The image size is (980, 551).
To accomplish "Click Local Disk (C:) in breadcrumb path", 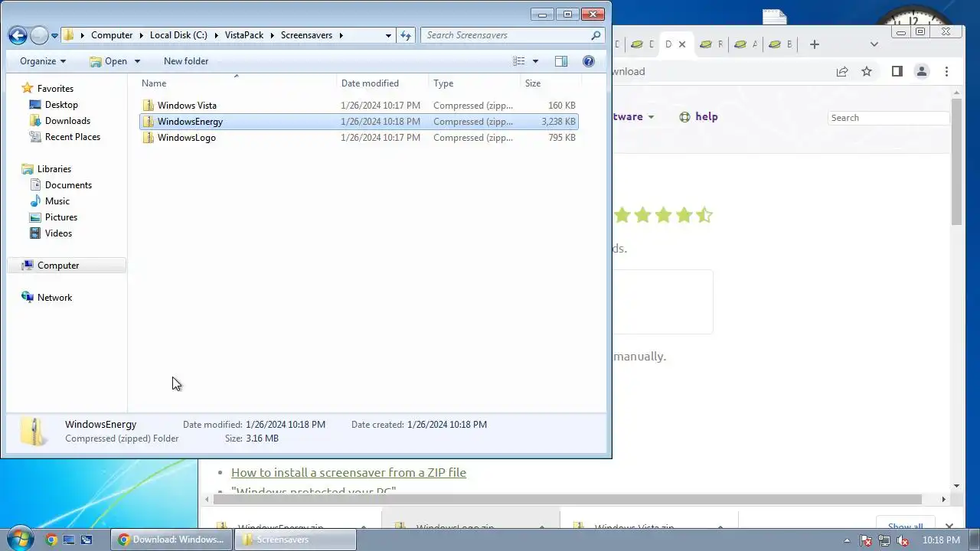I will coord(178,35).
